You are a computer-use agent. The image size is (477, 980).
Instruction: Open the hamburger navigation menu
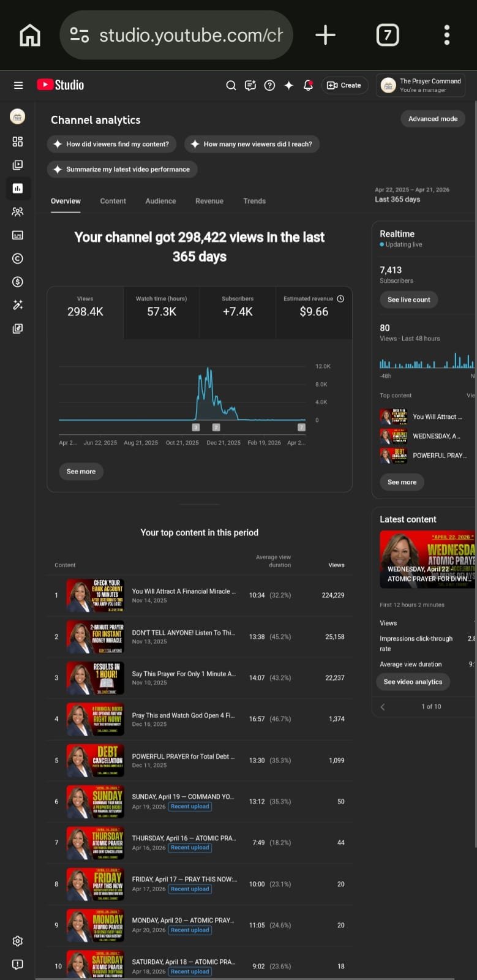click(18, 85)
